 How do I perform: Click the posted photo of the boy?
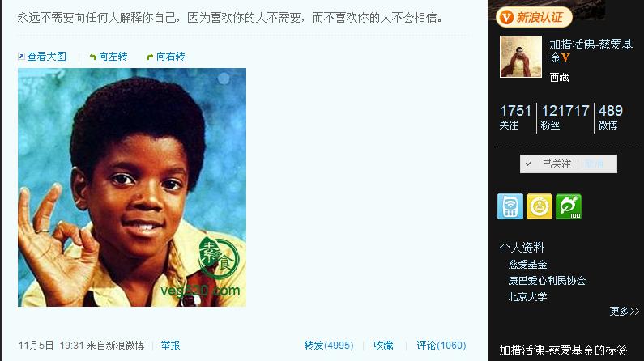pyautogui.click(x=132, y=188)
